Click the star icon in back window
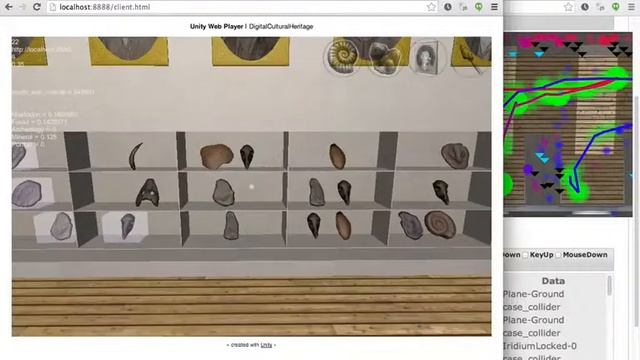Image resolution: width=640 pixels, height=360 pixels. [569, 7]
